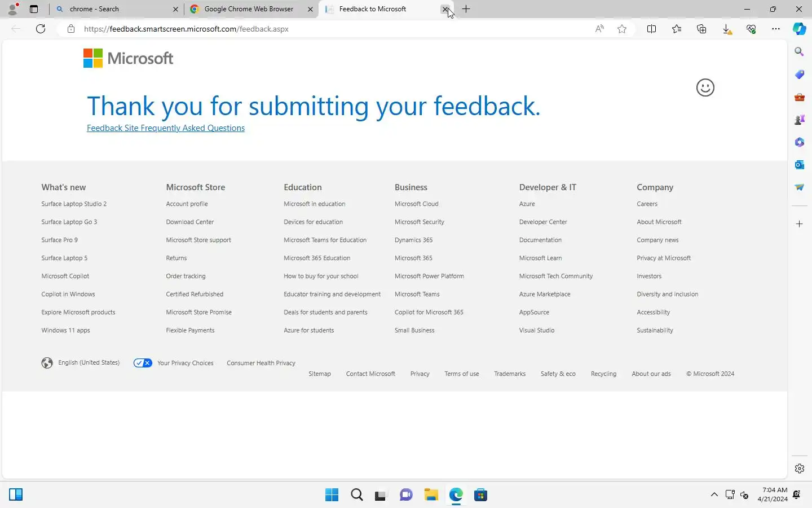Open Chat app from taskbar

[x=406, y=495]
